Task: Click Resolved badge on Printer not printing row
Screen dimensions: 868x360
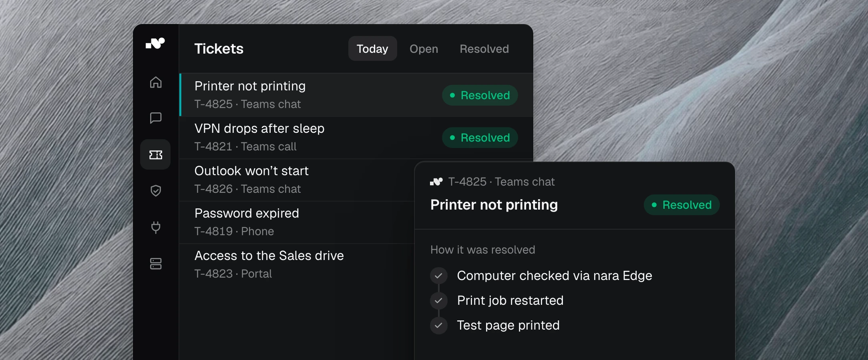Action: click(x=480, y=95)
